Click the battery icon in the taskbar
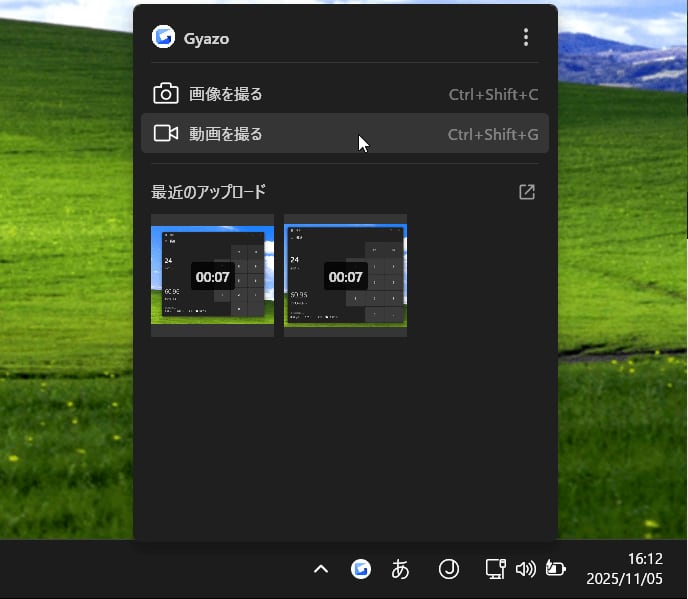The height and width of the screenshot is (599, 688). pos(555,569)
